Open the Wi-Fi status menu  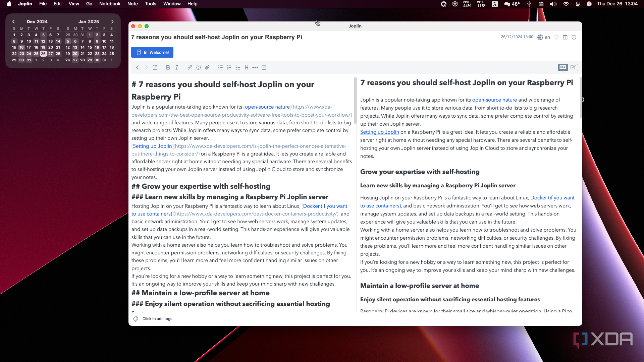(x=566, y=4)
